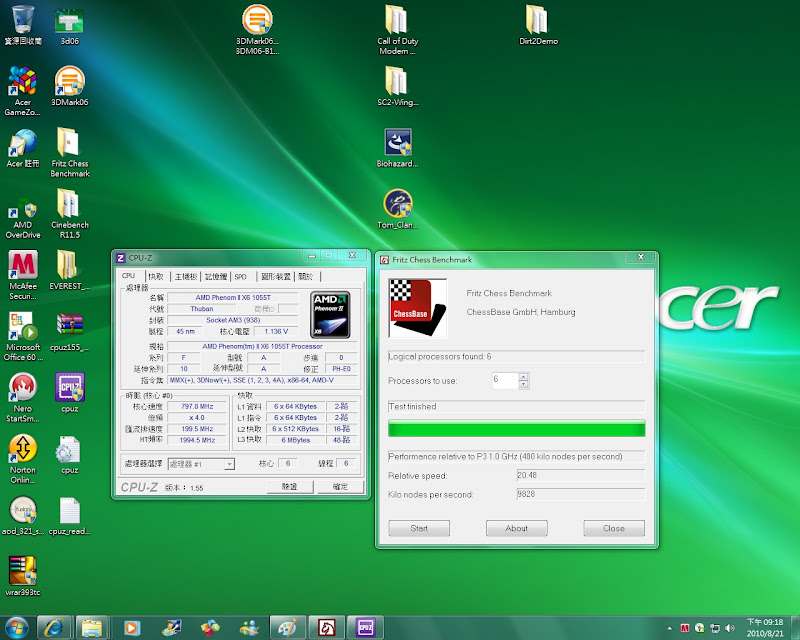Click the volume icon in system tray
The height and width of the screenshot is (640, 800).
pos(730,628)
